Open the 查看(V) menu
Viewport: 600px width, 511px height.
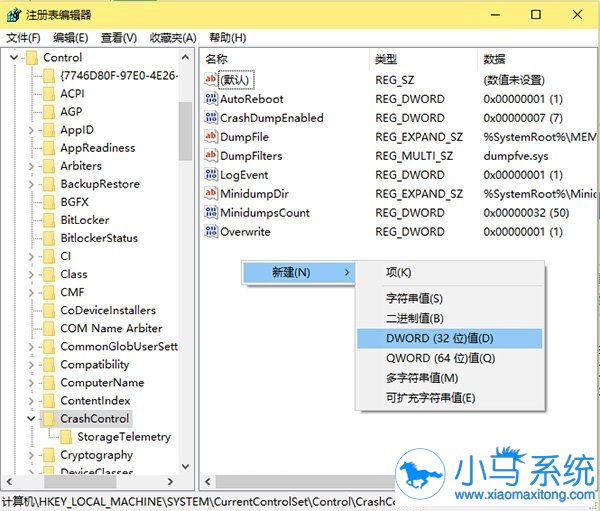pos(119,38)
